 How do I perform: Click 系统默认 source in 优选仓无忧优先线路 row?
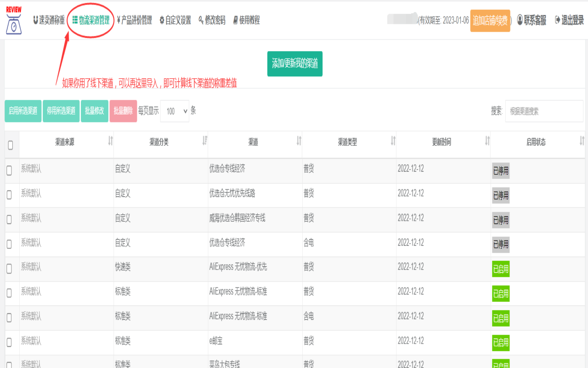tap(31, 193)
